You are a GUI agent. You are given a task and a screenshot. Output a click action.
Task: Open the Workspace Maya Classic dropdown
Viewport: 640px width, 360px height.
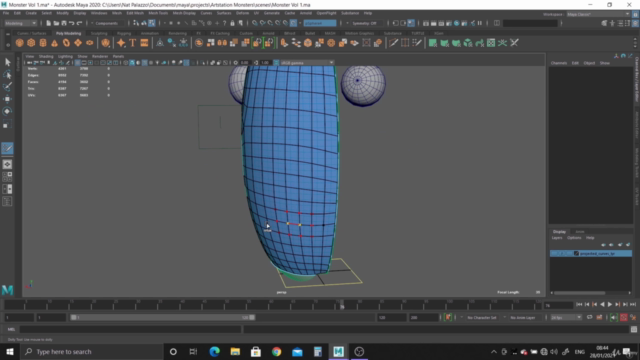pos(598,14)
